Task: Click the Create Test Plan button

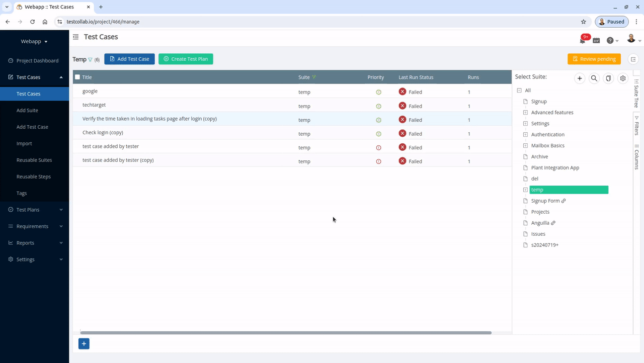Action: tap(186, 59)
